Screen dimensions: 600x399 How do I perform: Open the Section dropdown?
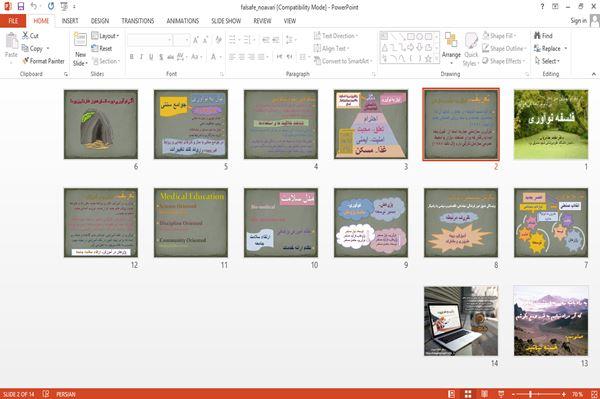pos(106,61)
